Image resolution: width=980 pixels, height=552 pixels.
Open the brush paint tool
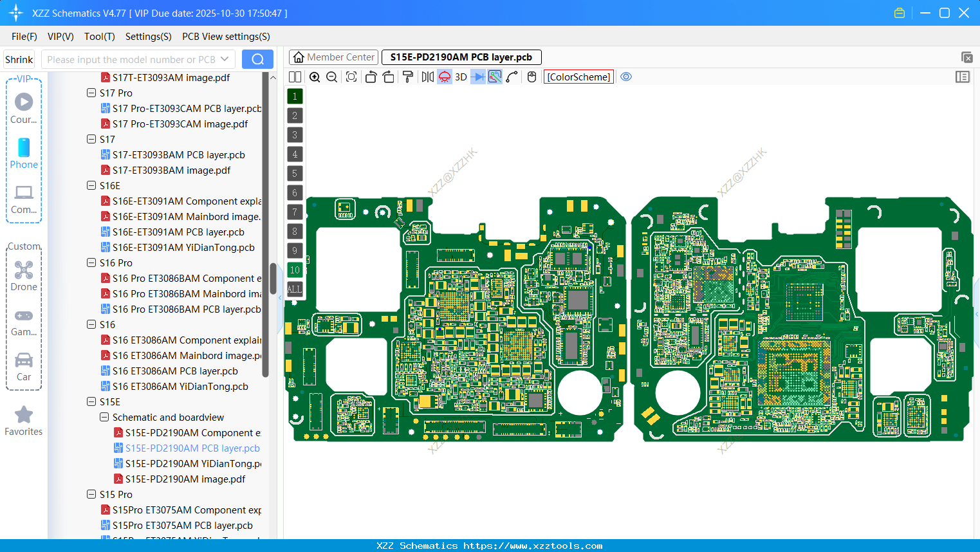407,77
